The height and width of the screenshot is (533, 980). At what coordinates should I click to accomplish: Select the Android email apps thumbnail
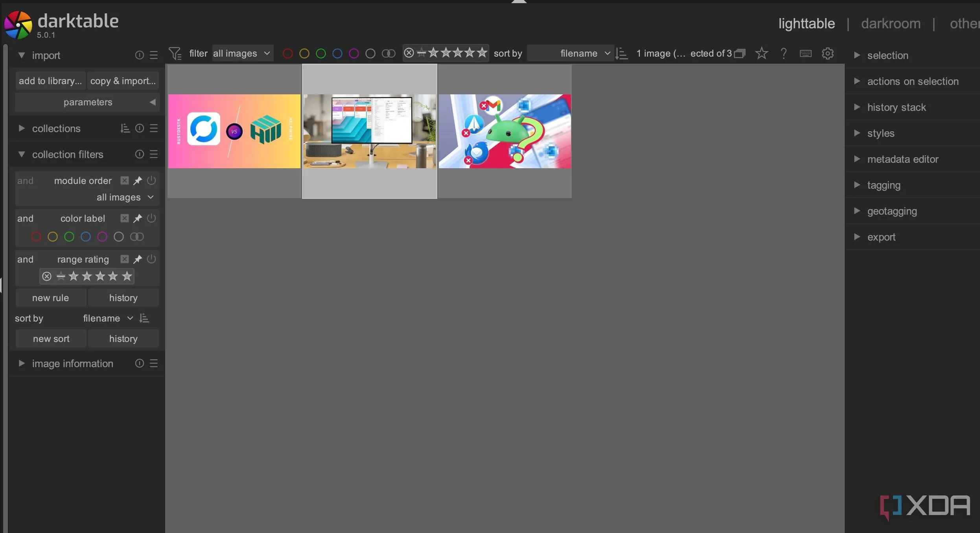pyautogui.click(x=505, y=131)
